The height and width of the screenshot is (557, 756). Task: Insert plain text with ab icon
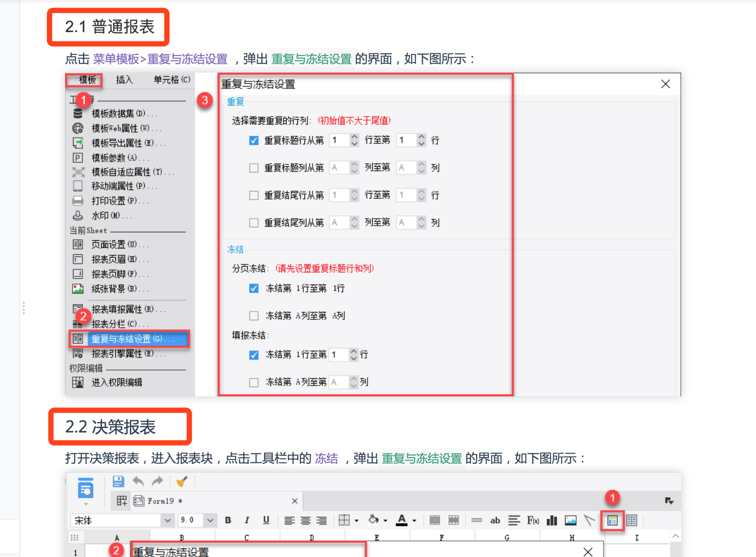coord(495,520)
